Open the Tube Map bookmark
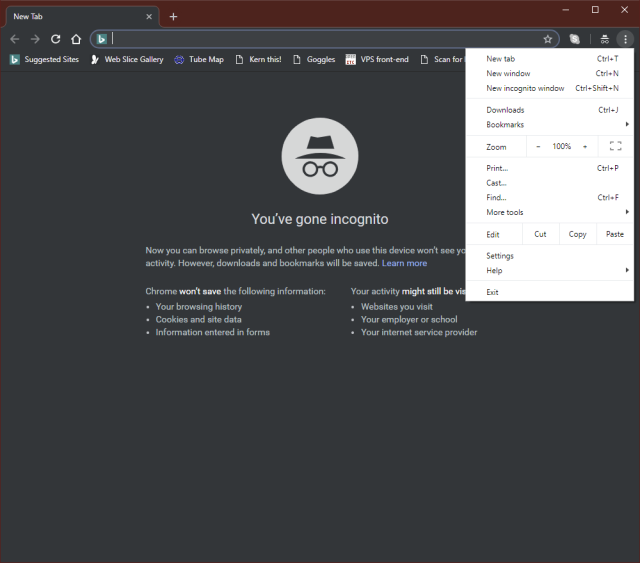Screen dimensions: 640x563 [199, 60]
